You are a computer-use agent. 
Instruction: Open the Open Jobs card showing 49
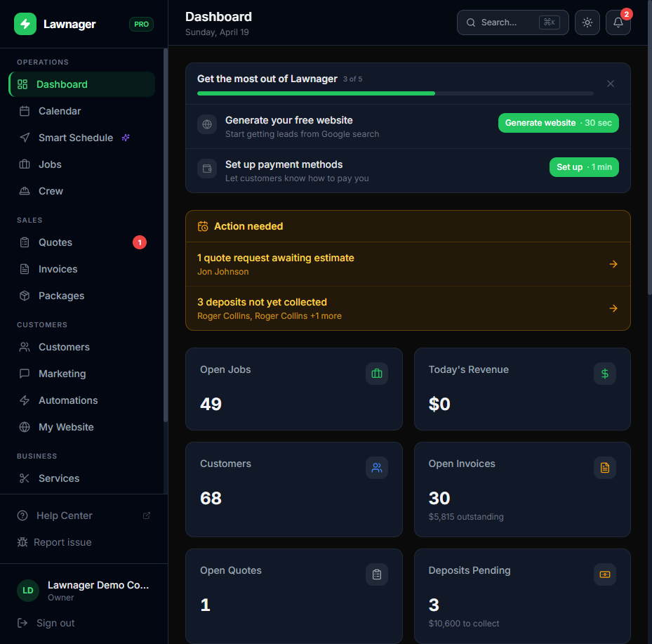click(x=293, y=389)
